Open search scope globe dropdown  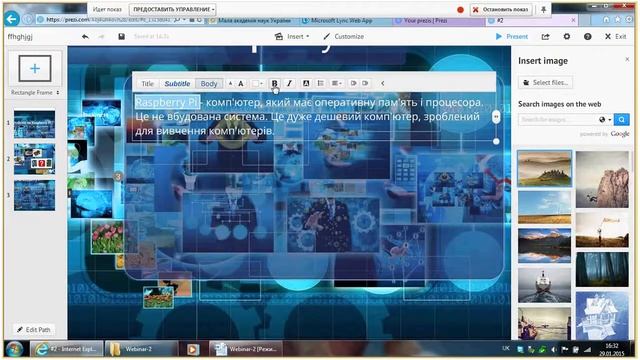[x=604, y=120]
